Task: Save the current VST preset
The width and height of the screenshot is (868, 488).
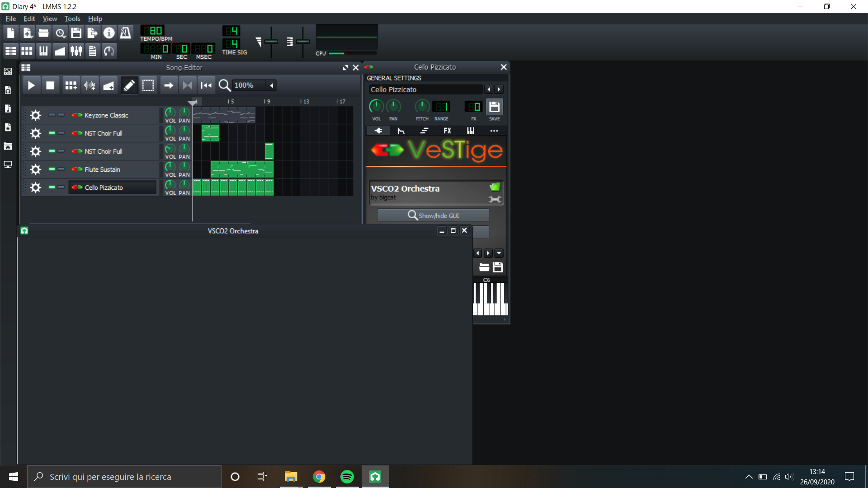Action: pyautogui.click(x=498, y=267)
